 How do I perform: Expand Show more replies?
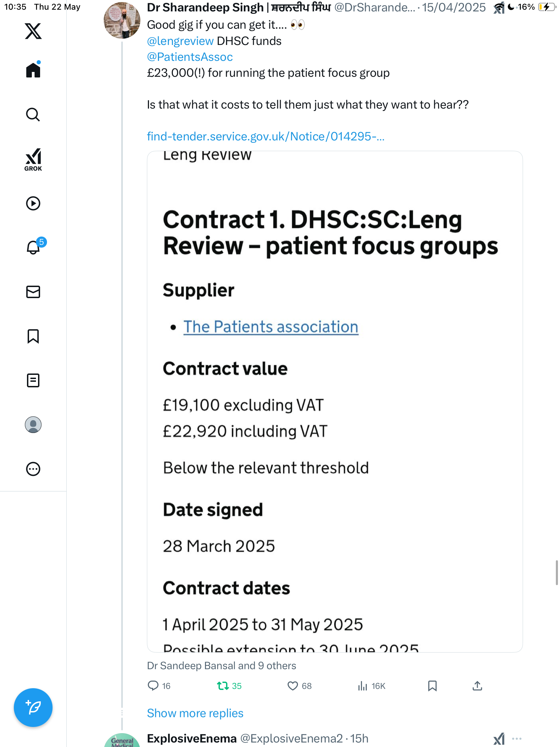[x=195, y=713]
